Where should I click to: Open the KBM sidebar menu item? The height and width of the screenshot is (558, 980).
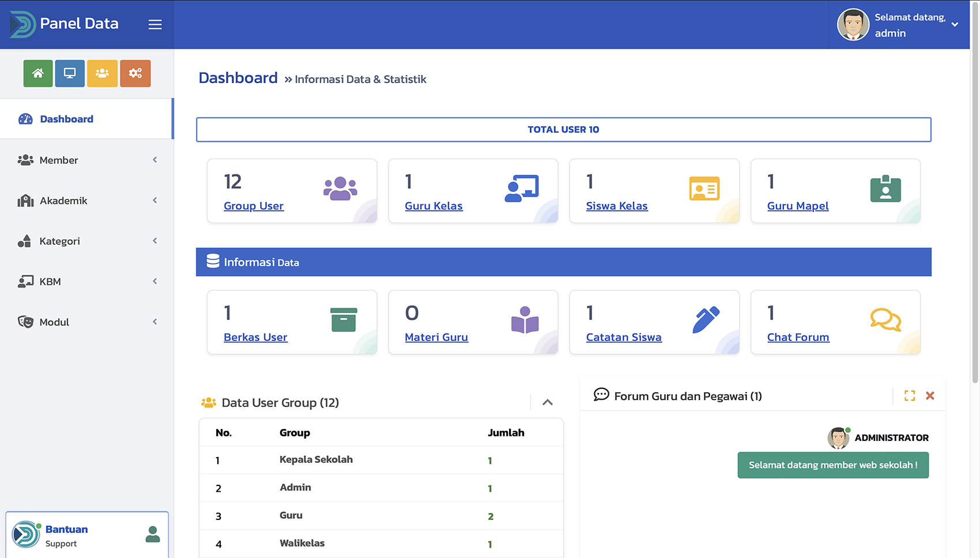[x=86, y=282]
